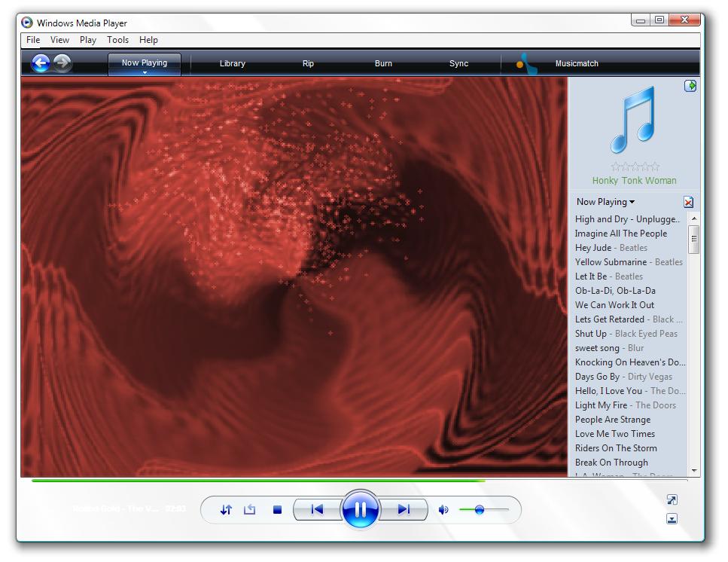Click the star rating under album art

pyautogui.click(x=635, y=166)
